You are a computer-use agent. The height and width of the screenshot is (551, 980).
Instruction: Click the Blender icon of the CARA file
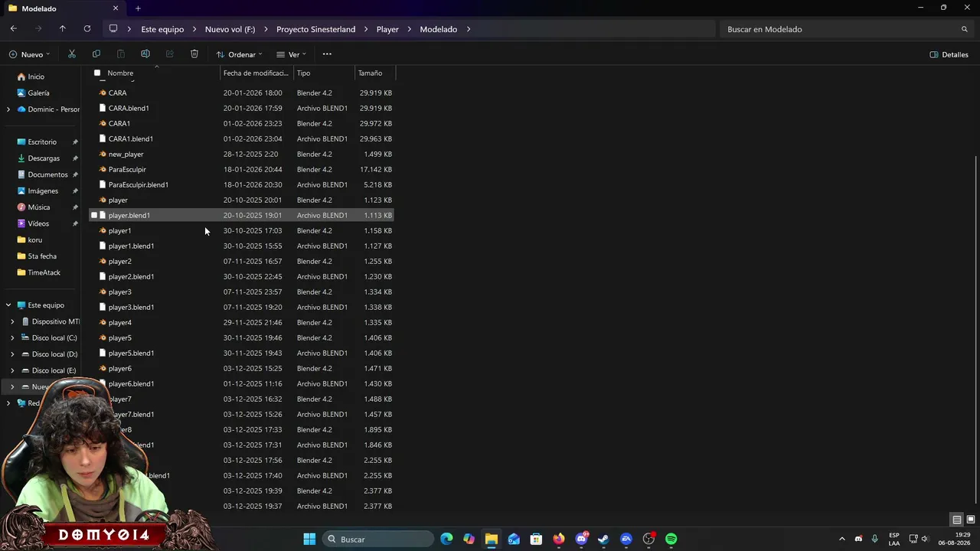(103, 93)
